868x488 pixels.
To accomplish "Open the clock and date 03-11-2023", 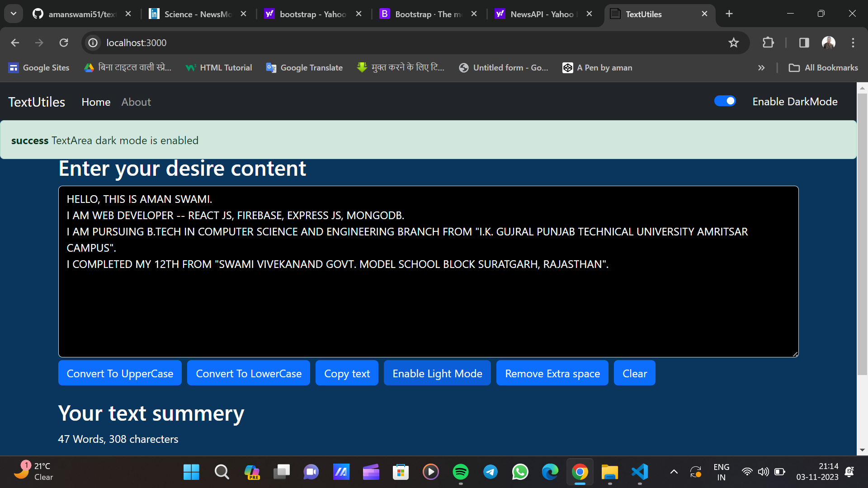I will pos(817,472).
